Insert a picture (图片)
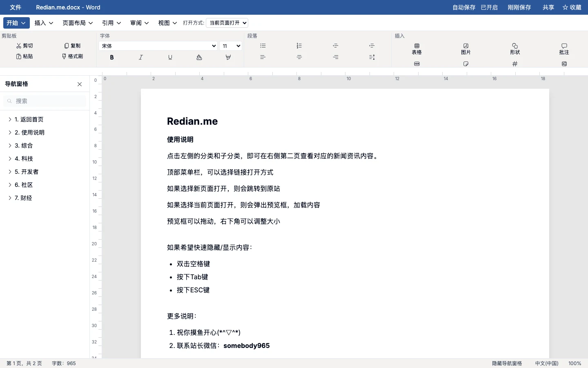Screen dimensions: 588x368 (x=466, y=49)
